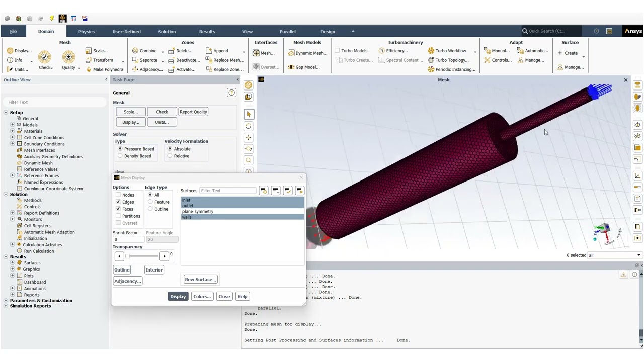Viewport: 644px width, 362px height.
Task: Click the pointer select tool in viewport toolbar
Action: click(248, 114)
